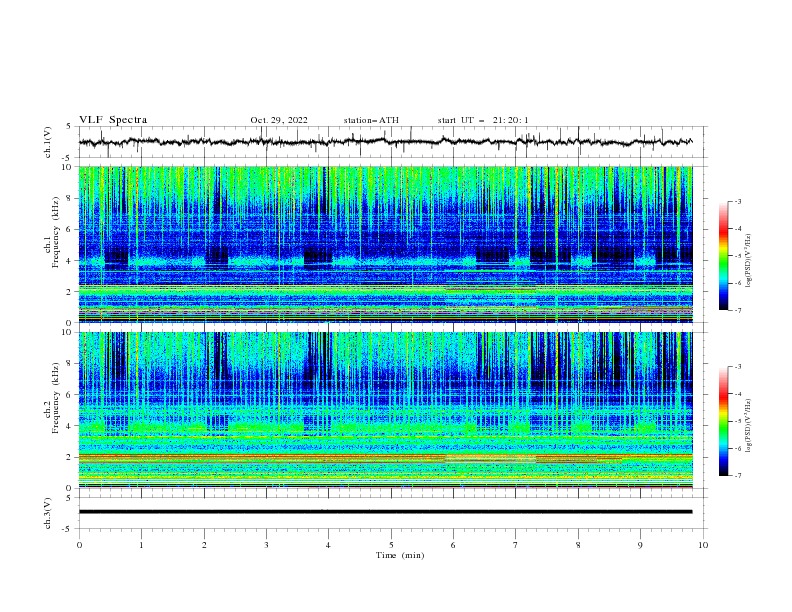This screenshot has width=792, height=612.
Task: Click the "VLF Spectra" plot title
Action: pyautogui.click(x=113, y=120)
